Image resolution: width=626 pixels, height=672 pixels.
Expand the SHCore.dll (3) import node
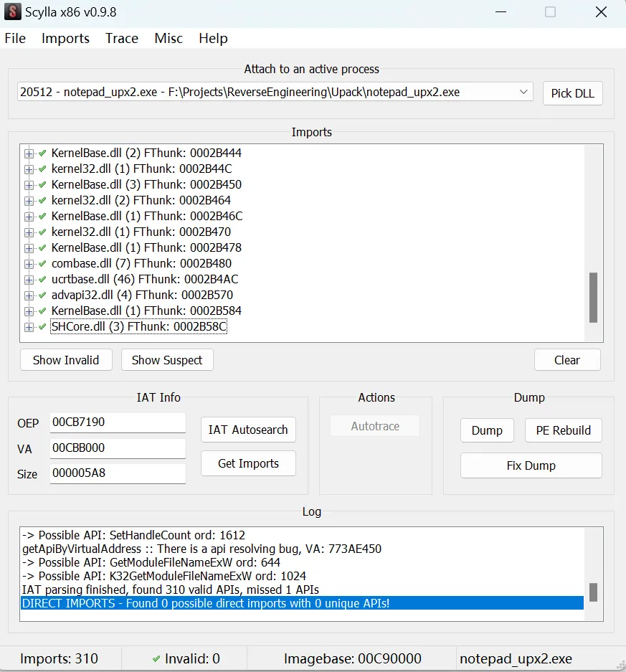(29, 327)
